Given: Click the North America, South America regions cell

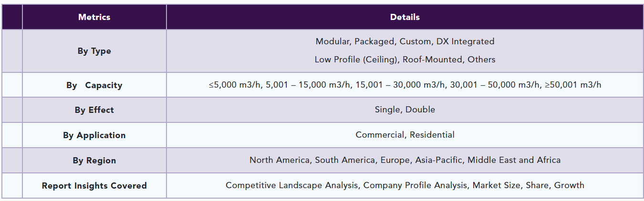Looking at the screenshot, I should tap(405, 161).
